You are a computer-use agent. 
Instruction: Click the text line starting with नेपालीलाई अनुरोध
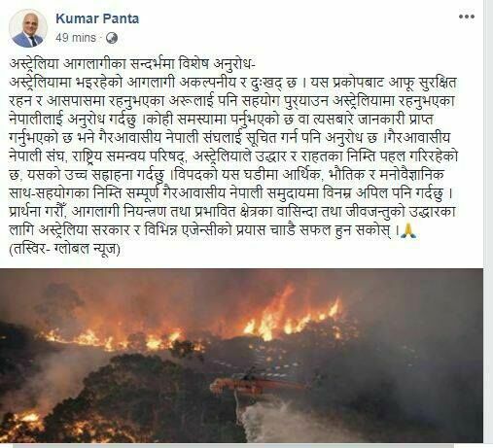click(x=221, y=120)
